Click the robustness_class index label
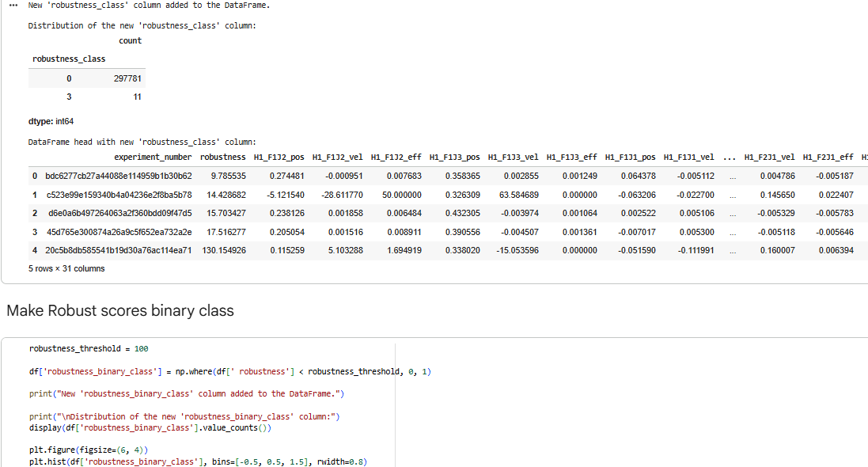 [69, 59]
